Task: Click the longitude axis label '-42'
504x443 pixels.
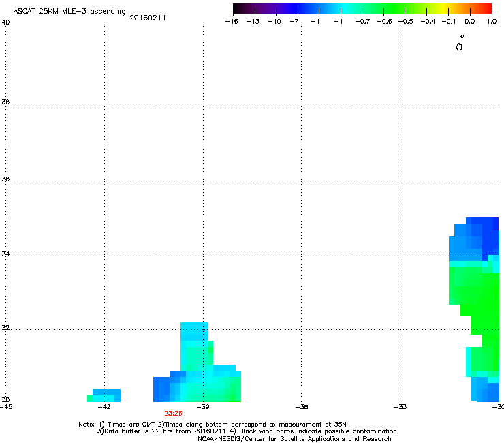Action: click(104, 407)
